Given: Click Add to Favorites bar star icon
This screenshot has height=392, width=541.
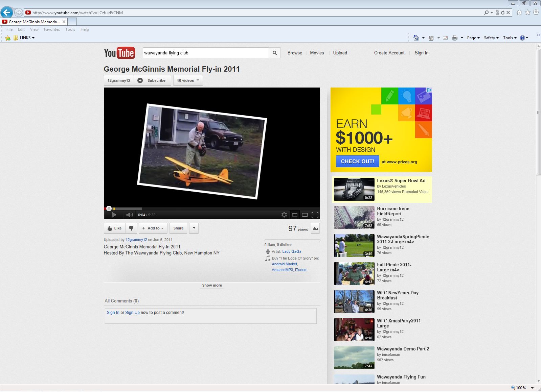Looking at the screenshot, I should tap(7, 38).
